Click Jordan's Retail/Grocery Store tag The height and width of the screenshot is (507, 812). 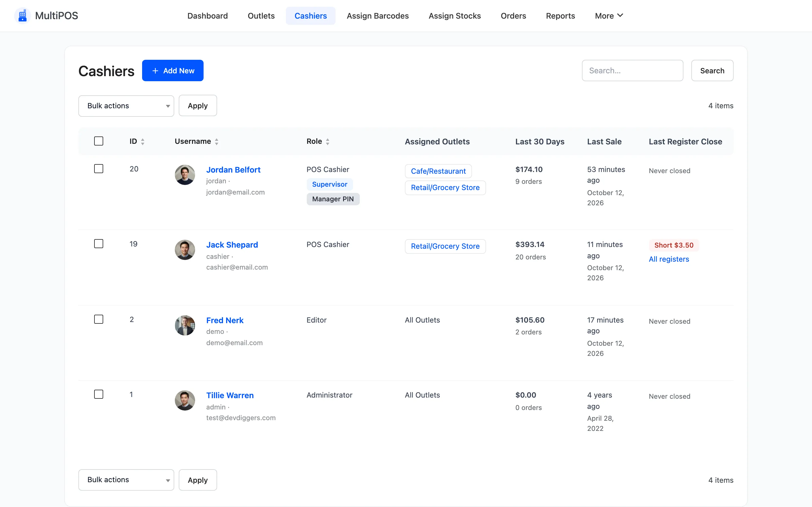(445, 188)
